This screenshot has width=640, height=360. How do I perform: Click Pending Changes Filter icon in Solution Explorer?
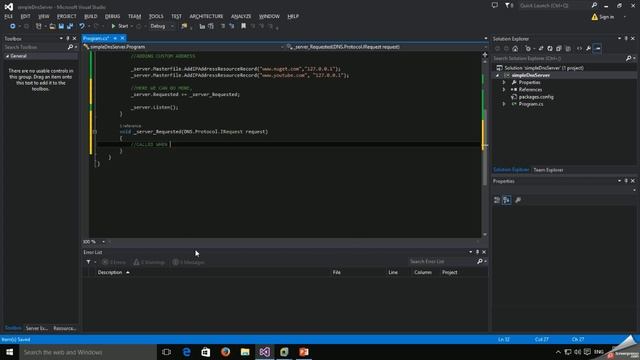pyautogui.click(x=528, y=49)
